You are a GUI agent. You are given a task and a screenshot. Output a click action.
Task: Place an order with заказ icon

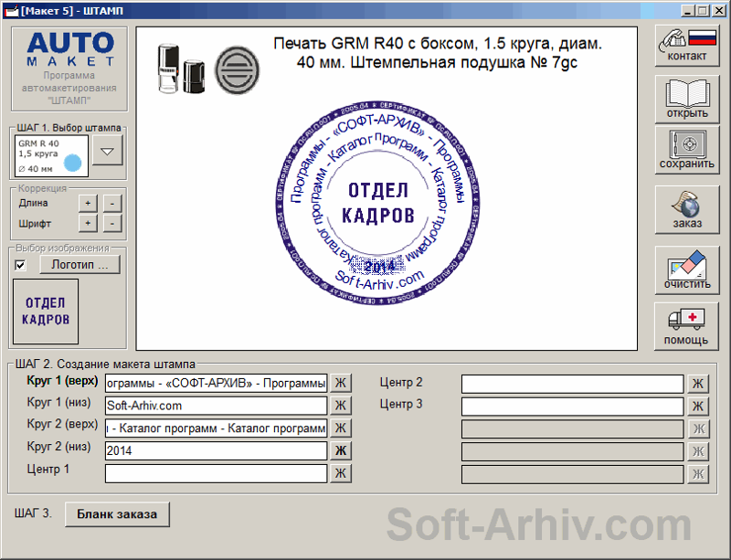coord(687,209)
